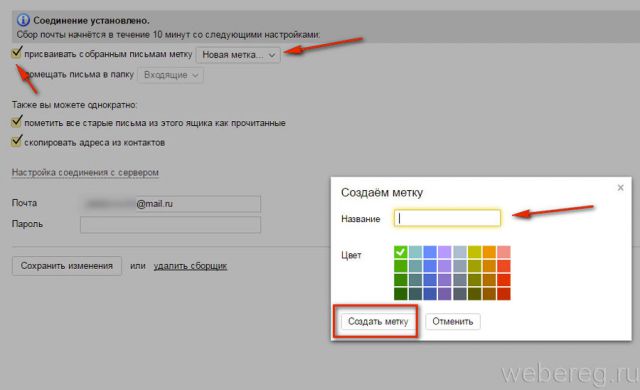Image resolution: width=640 pixels, height=390 pixels.
Task: Click the Создаём метку dialog title
Action: coord(382,193)
